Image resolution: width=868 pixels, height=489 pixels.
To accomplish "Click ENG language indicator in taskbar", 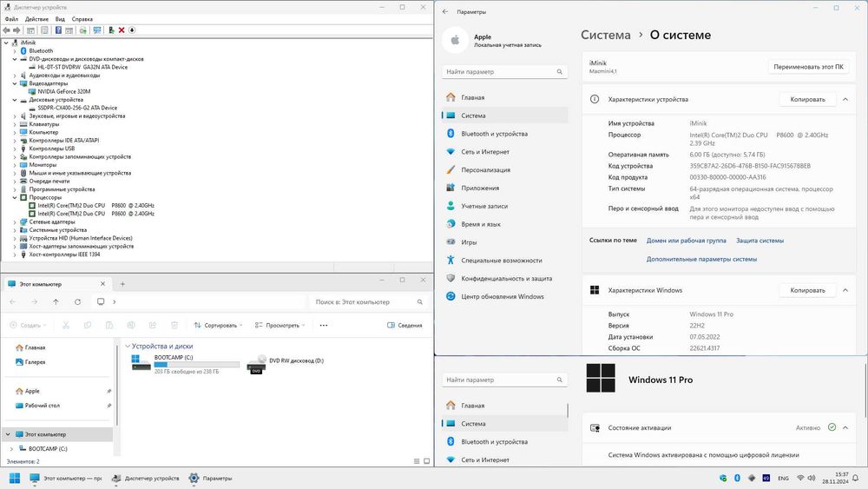I will click(x=783, y=479).
